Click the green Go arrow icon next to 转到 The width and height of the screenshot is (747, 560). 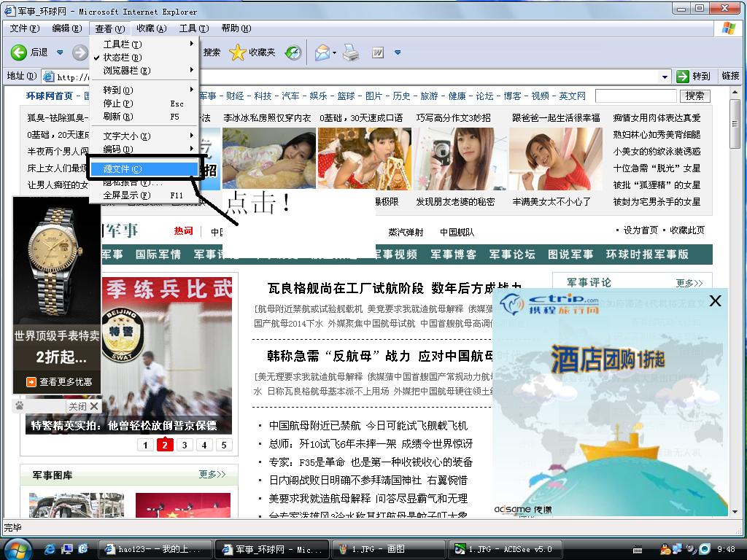(x=683, y=76)
